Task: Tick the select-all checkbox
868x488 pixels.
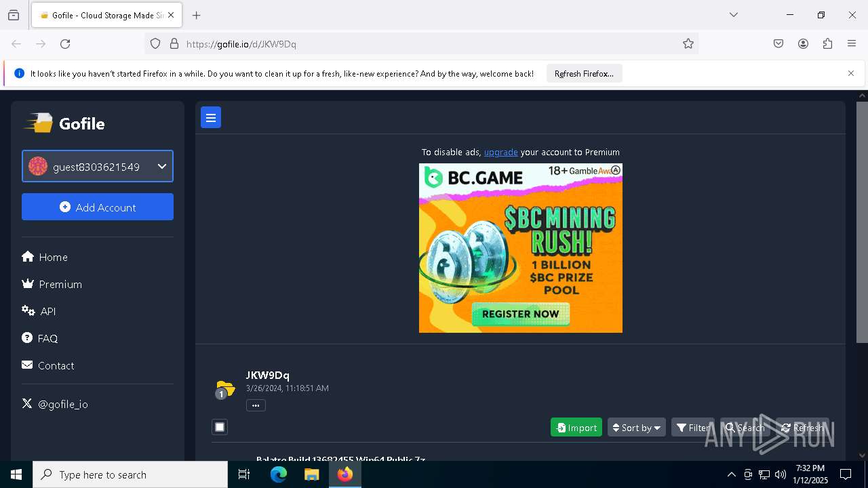Action: coord(220,427)
